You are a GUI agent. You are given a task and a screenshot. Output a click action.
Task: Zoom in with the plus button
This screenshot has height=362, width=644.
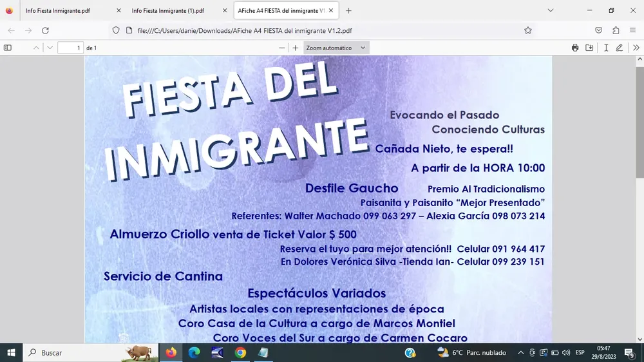tap(296, 48)
